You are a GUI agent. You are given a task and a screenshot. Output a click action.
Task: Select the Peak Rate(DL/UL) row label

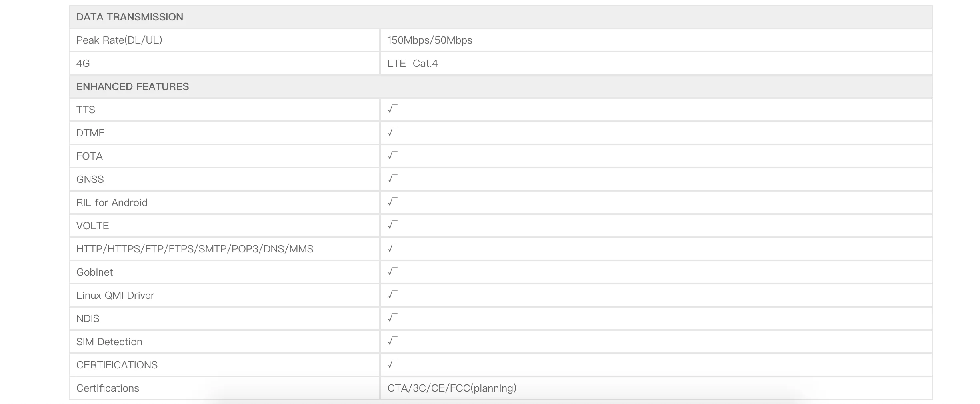[x=119, y=40]
